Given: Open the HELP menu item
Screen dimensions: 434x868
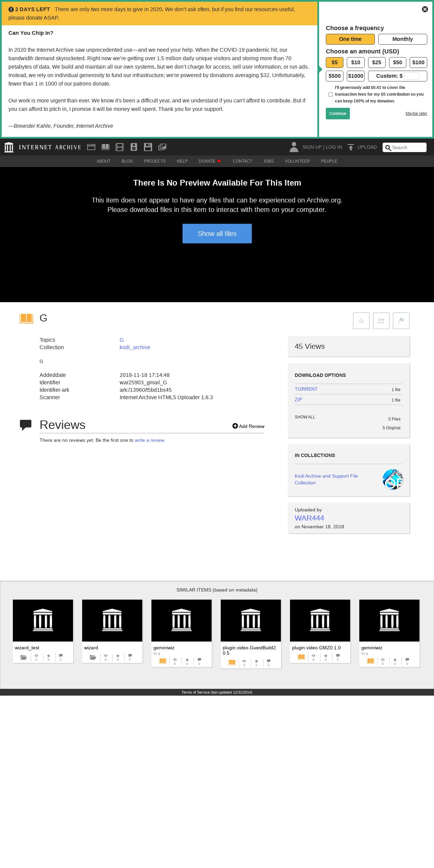Looking at the screenshot, I should pos(182,161).
